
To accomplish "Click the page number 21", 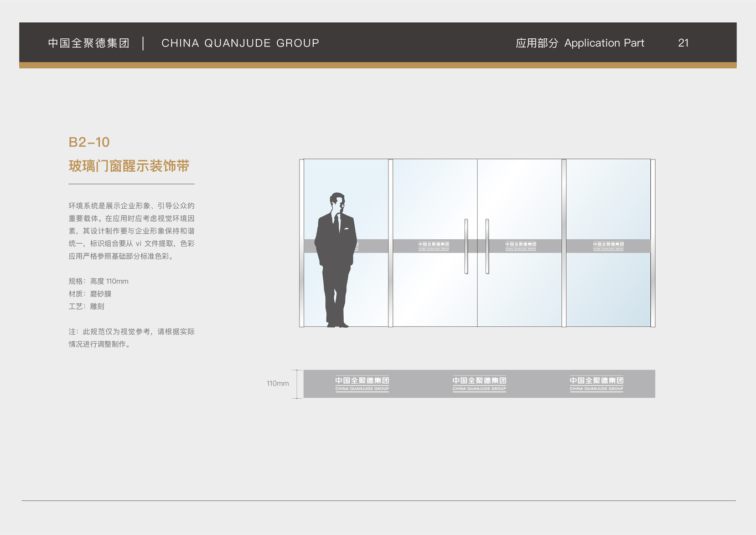I will [x=683, y=43].
